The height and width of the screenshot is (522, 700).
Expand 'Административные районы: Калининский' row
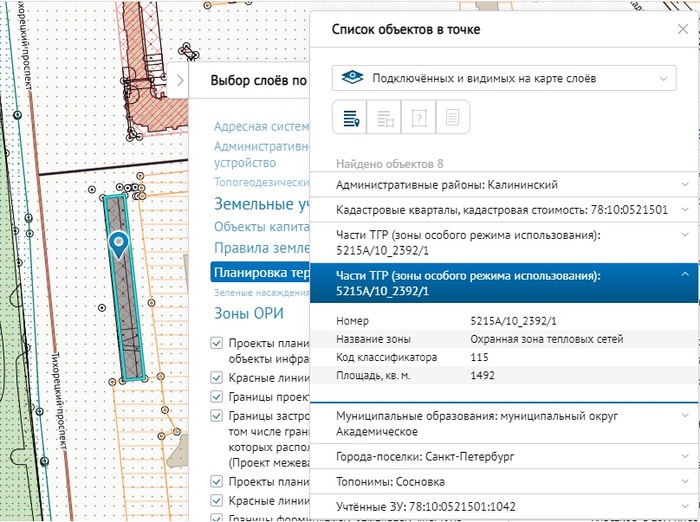tap(503, 185)
